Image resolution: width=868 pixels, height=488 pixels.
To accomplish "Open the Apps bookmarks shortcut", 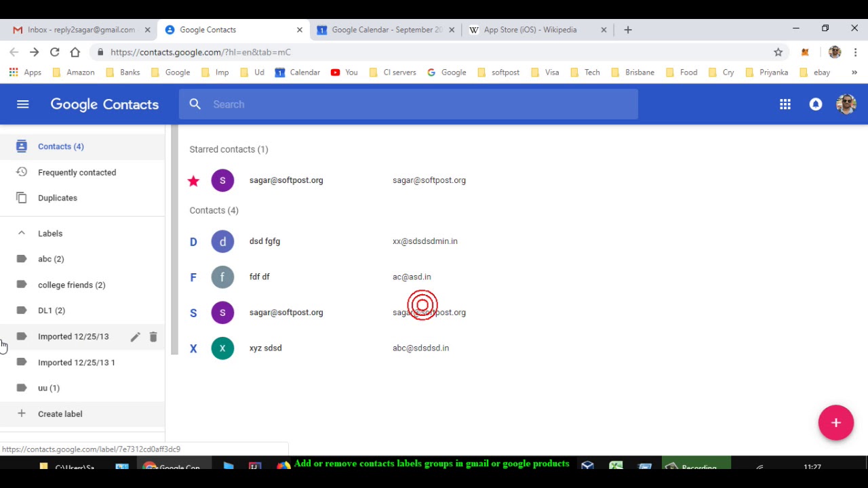I will coord(25,73).
